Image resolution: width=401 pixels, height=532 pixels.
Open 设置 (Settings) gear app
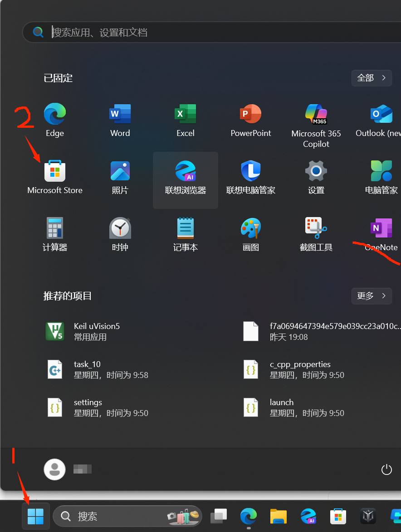(316, 177)
